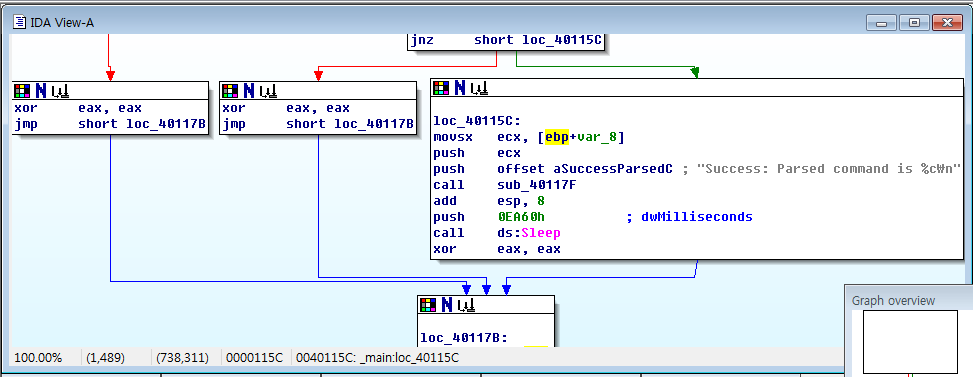The width and height of the screenshot is (973, 377).
Task: Click the N rename icon in middle xor block
Action: point(249,91)
